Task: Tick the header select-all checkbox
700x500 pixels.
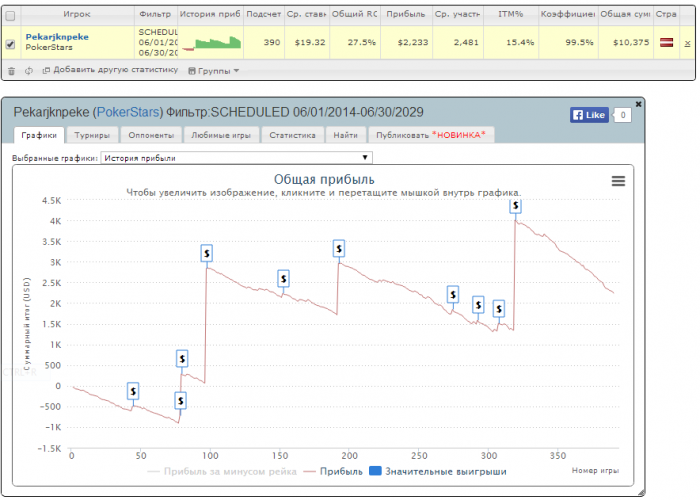Action: click(10, 16)
